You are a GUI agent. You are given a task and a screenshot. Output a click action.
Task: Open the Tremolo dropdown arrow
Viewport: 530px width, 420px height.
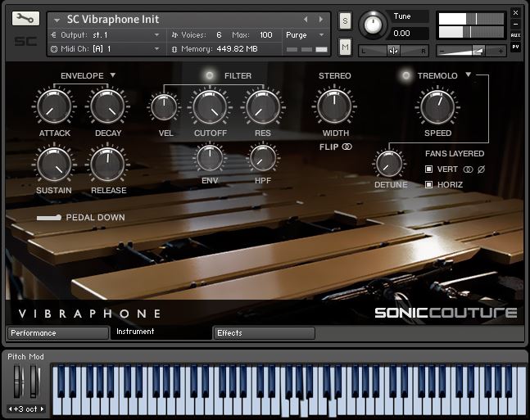tap(468, 75)
